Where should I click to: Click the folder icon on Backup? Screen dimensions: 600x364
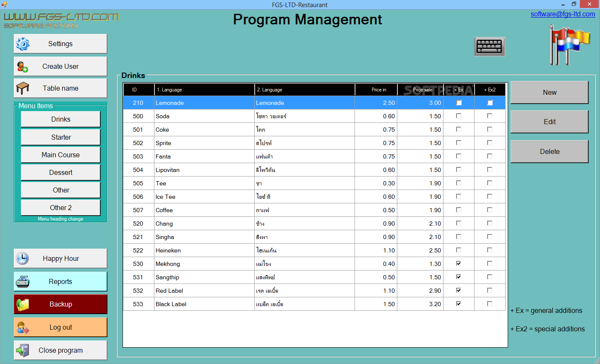tap(23, 304)
